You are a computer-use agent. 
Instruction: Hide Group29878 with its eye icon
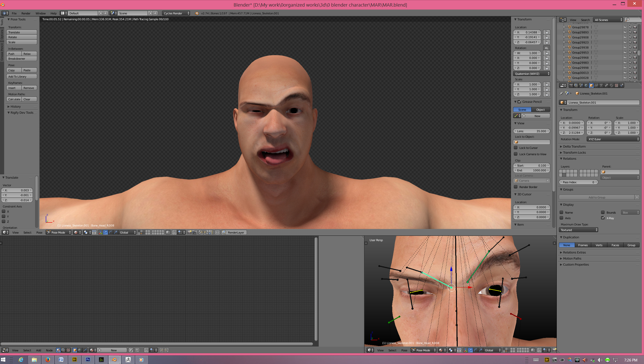625,27
